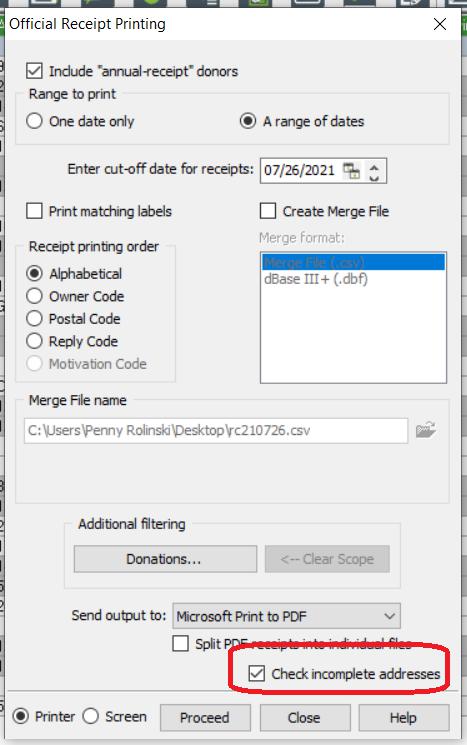Click the Proceed button

click(x=205, y=717)
